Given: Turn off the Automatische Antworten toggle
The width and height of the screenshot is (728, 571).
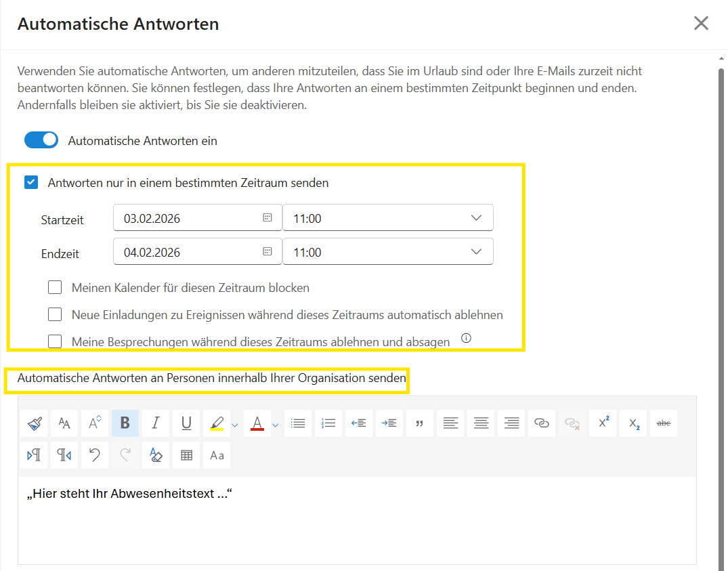Looking at the screenshot, I should (41, 140).
